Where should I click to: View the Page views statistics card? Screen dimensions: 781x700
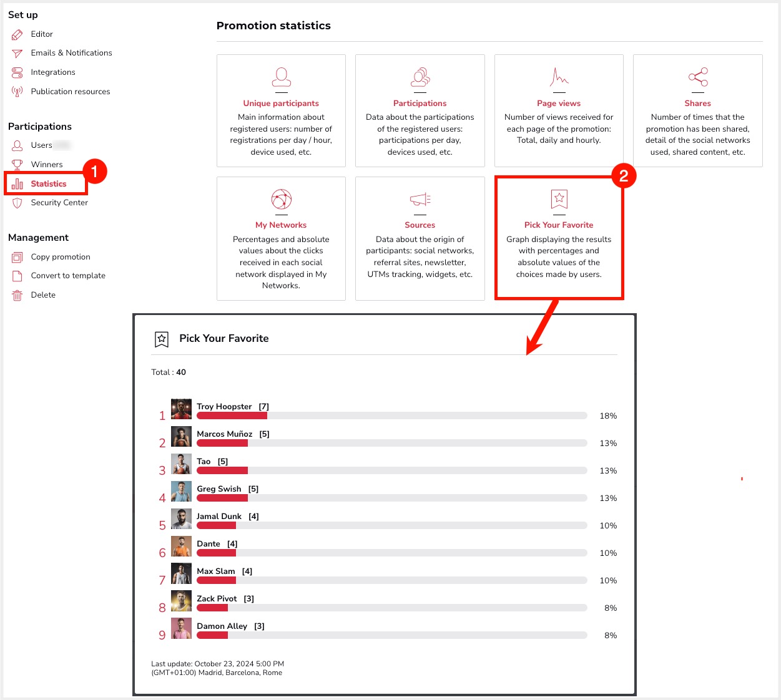pyautogui.click(x=559, y=110)
